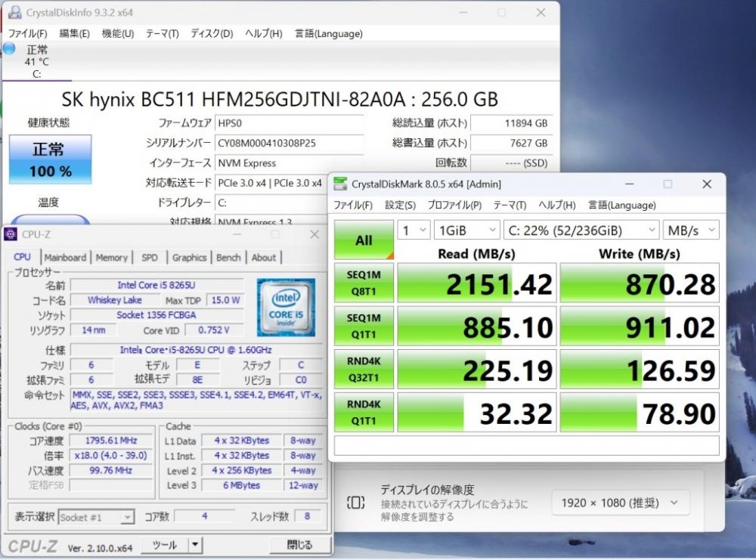
Task: Click the firmware value HPS0
Action: pyautogui.click(x=289, y=123)
